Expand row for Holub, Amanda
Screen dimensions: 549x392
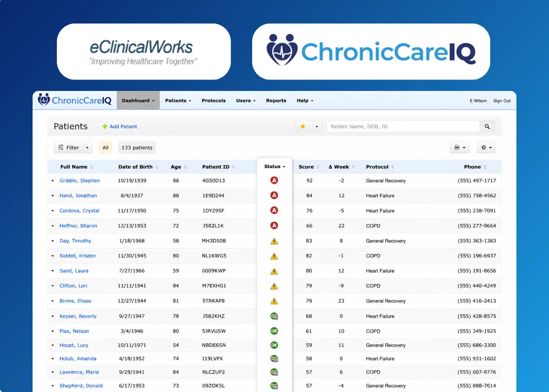tap(53, 359)
